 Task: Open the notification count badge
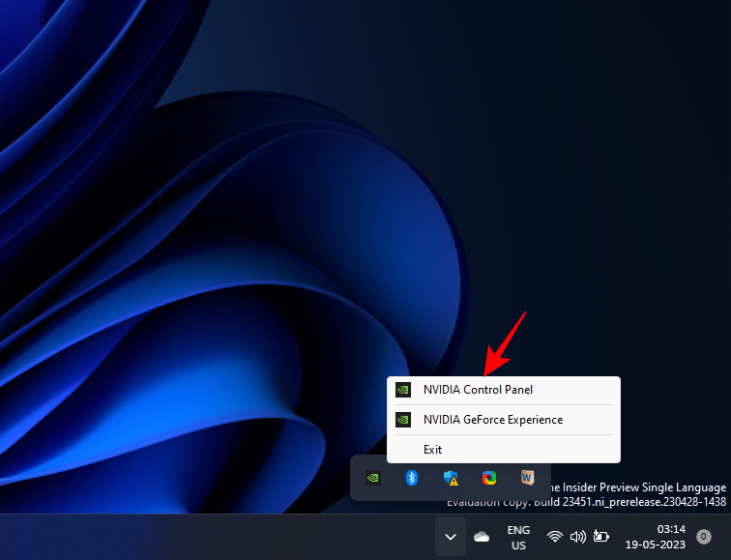pyautogui.click(x=704, y=537)
